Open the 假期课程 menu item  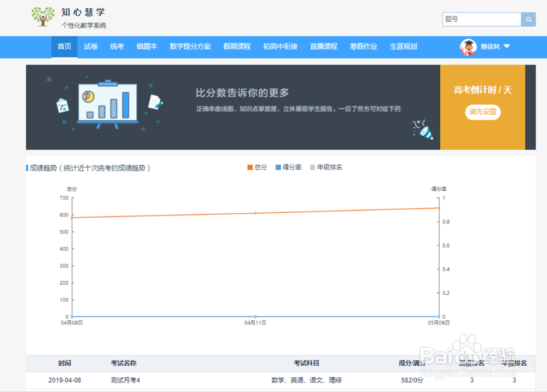click(x=237, y=46)
